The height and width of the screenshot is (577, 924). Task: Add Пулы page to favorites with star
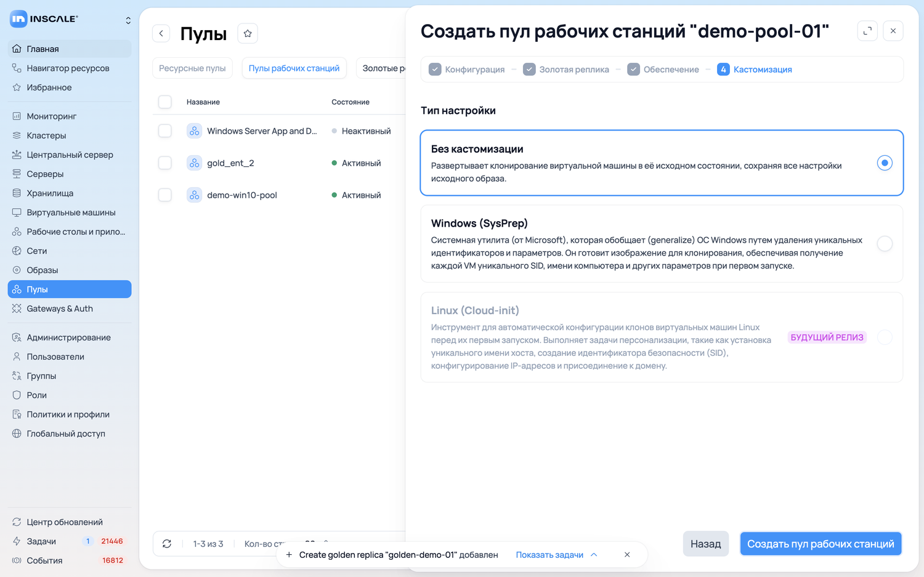pyautogui.click(x=248, y=33)
